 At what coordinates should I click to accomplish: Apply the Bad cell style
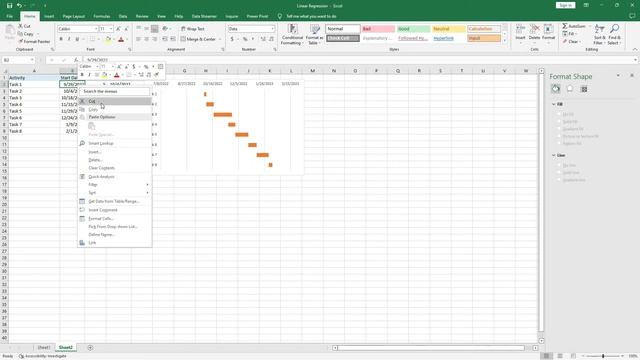378,29
